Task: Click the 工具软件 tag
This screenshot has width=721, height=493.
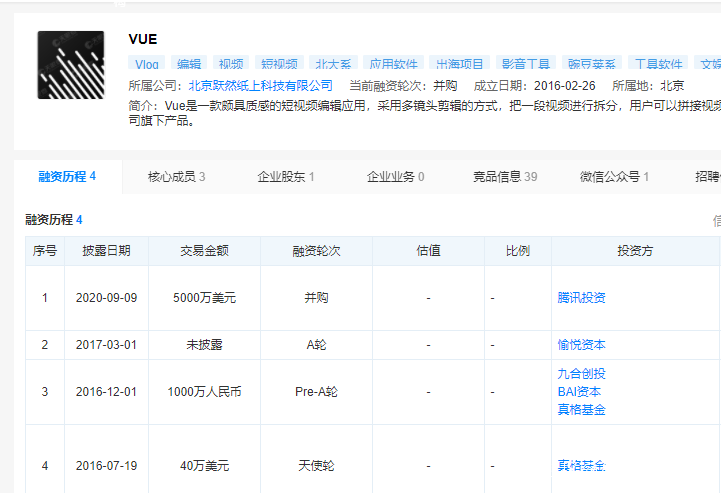Action: point(658,63)
